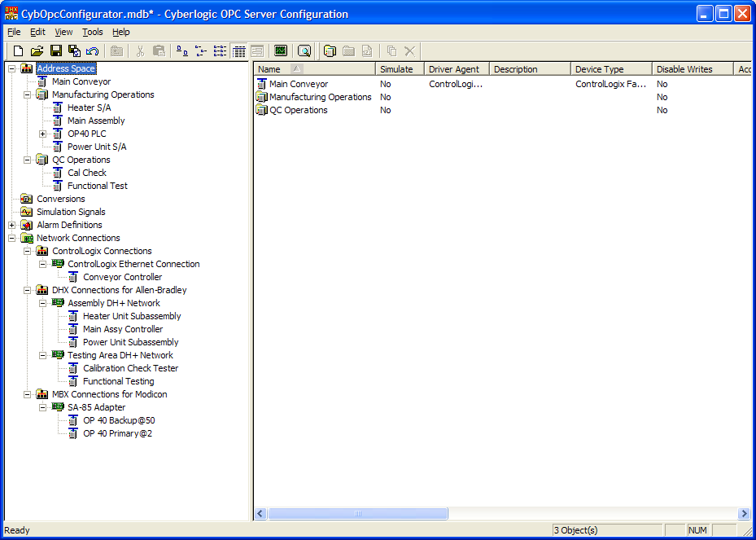Click the horizontal scrollbar right arrow
The height and width of the screenshot is (540, 756).
[x=743, y=514]
